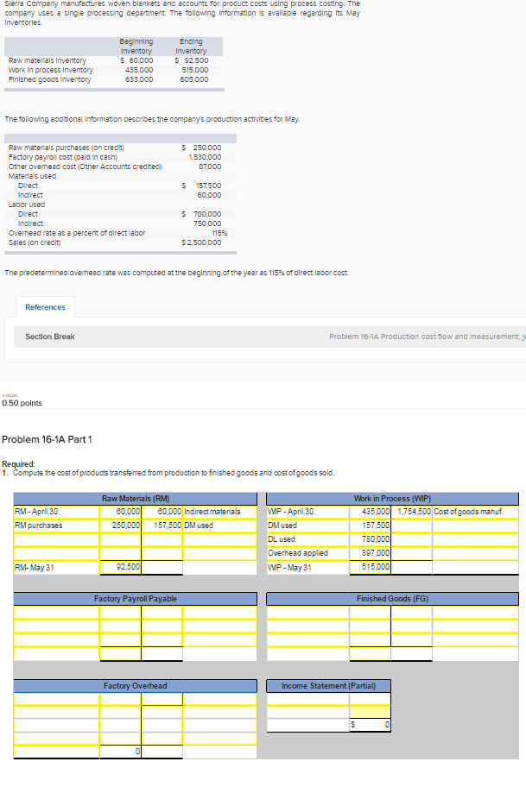Select the 1,754,500 credit amount cell
Screen dimensions: 526x812
[x=414, y=512]
